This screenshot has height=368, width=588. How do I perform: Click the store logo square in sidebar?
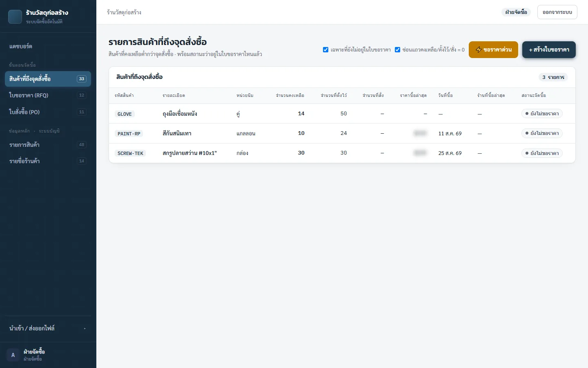click(15, 17)
